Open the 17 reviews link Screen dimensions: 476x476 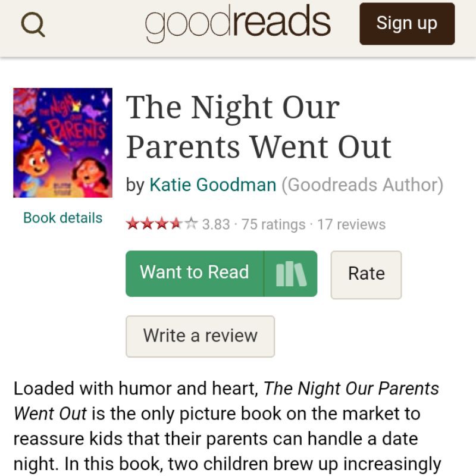click(x=351, y=224)
